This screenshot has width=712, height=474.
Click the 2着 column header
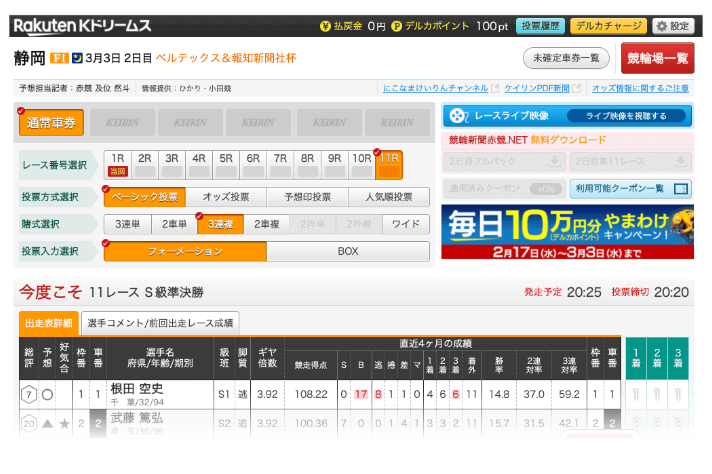tap(657, 358)
